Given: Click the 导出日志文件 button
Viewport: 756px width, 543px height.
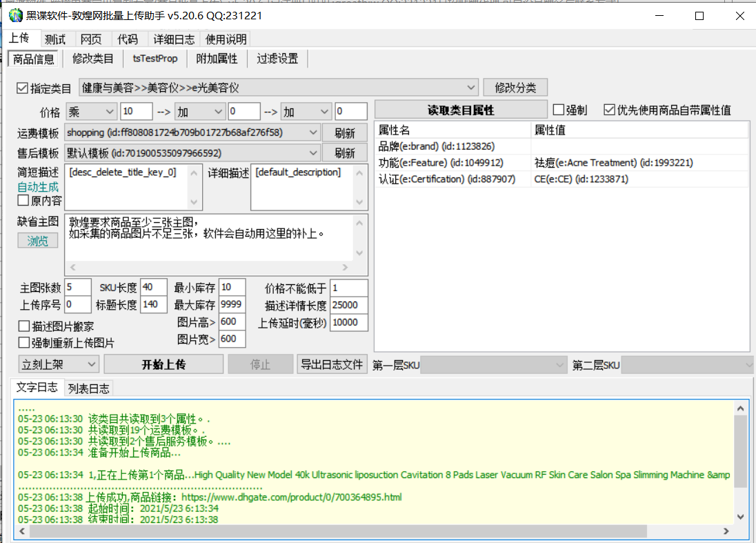Looking at the screenshot, I should (332, 364).
